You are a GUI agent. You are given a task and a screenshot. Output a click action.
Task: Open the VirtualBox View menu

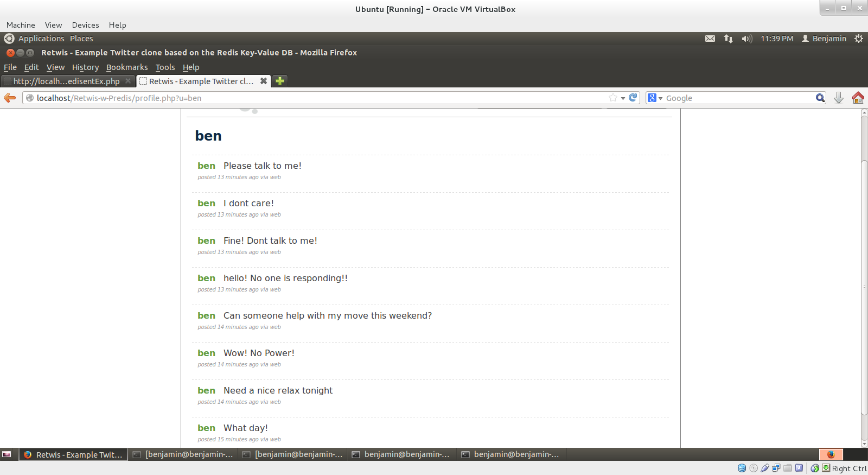[x=54, y=25]
